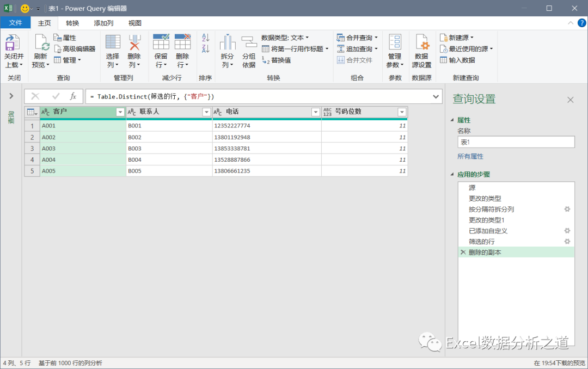Open settings gear for 按分隔符拆分列 step
This screenshot has height=369, width=588.
(567, 209)
